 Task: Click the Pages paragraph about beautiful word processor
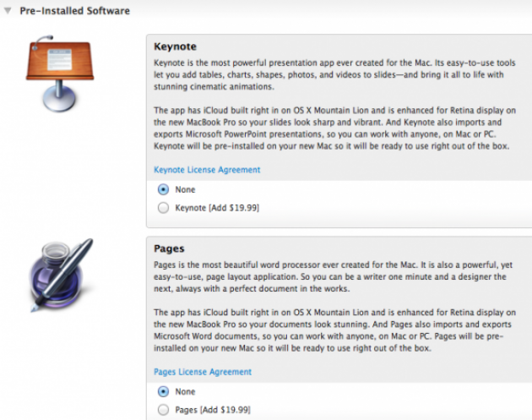pos(334,276)
